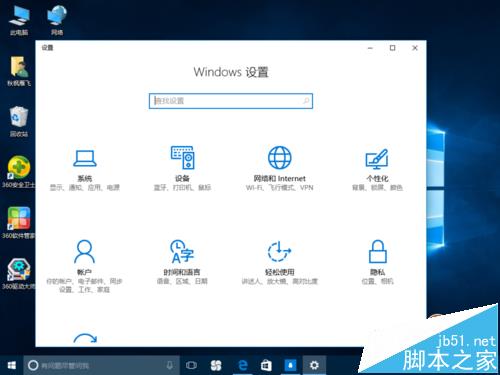Click the 网络和 Internet label
Screen dimensions: 500x375
(x=279, y=179)
